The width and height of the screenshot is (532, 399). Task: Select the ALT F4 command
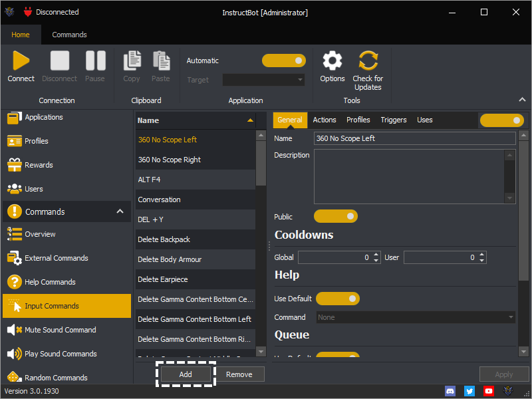pyautogui.click(x=196, y=180)
